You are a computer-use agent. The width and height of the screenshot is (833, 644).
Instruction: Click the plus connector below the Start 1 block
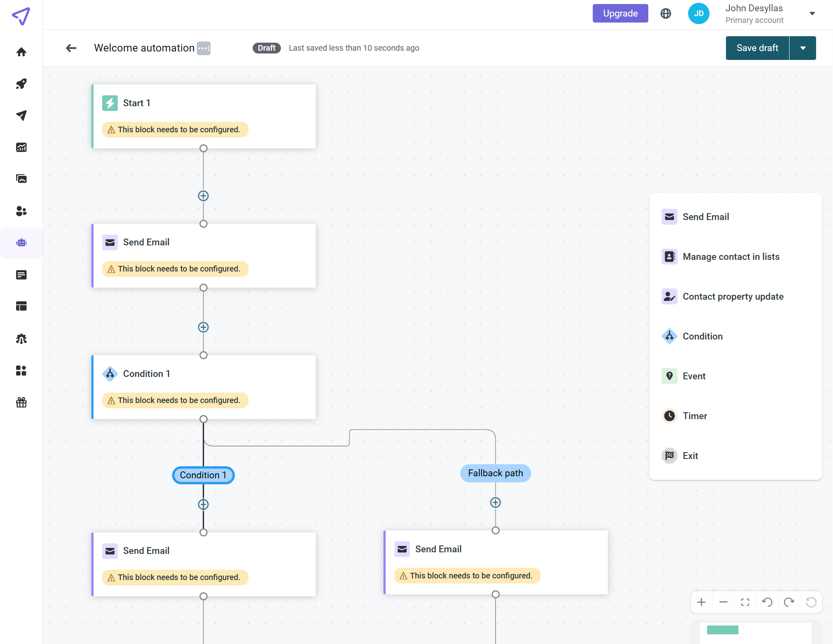203,195
